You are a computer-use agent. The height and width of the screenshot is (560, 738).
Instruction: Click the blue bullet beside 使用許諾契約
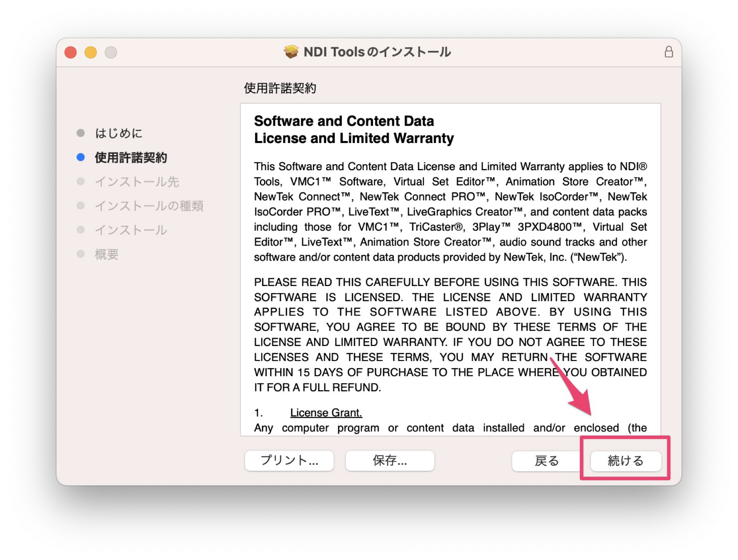tap(81, 157)
